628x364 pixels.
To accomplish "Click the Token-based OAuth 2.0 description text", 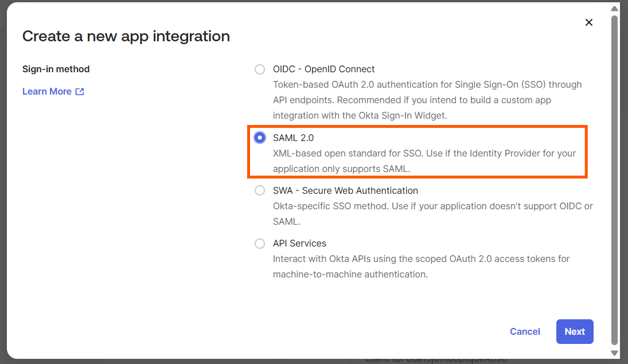I will (x=427, y=100).
